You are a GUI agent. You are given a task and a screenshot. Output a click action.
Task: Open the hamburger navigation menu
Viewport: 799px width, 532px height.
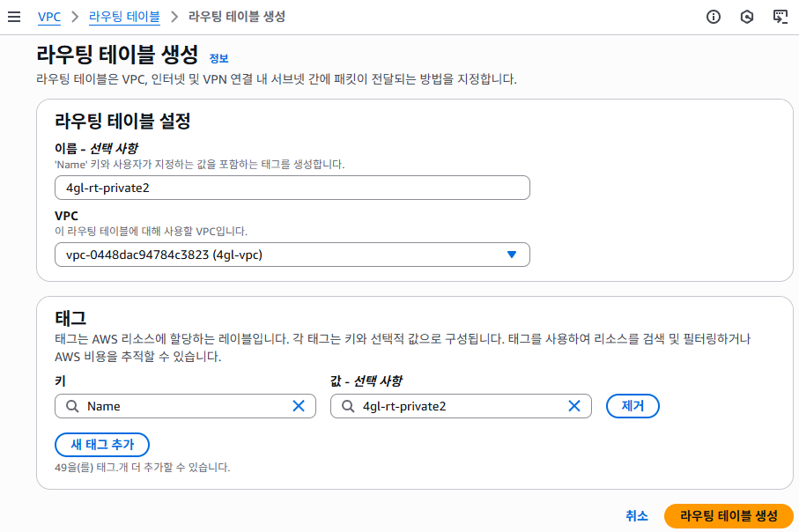pos(14,17)
